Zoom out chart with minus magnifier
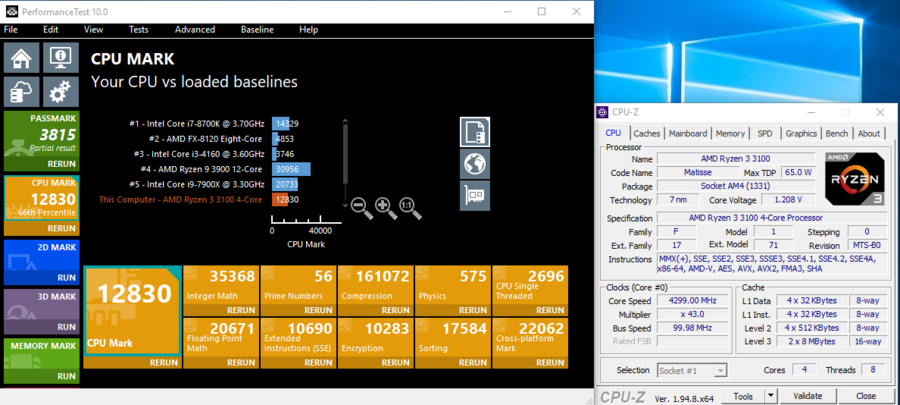 pos(362,207)
